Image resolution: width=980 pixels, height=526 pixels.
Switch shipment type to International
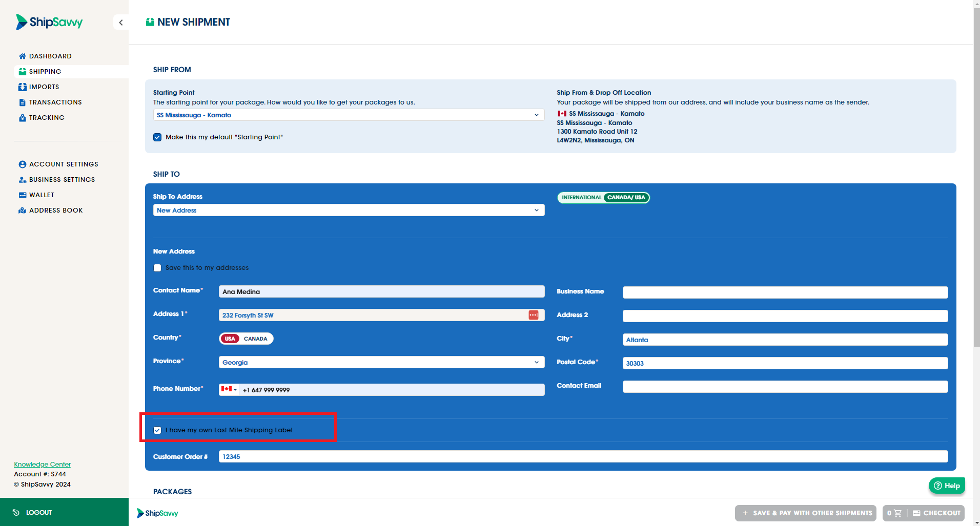(x=582, y=198)
